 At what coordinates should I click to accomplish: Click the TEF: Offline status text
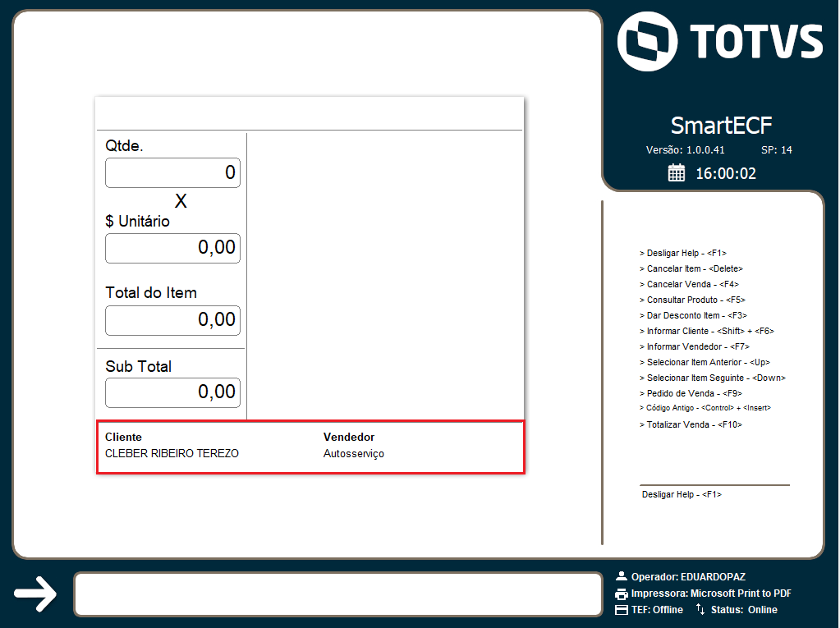tap(657, 610)
